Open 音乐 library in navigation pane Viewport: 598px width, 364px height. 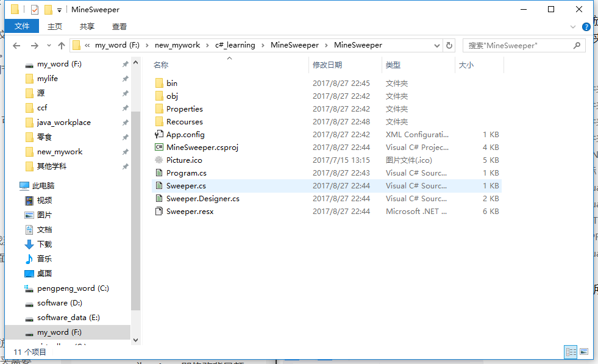pos(44,259)
